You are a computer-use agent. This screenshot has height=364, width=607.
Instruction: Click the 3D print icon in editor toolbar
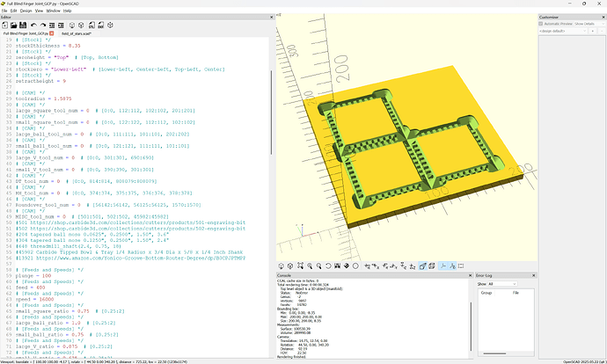110,25
